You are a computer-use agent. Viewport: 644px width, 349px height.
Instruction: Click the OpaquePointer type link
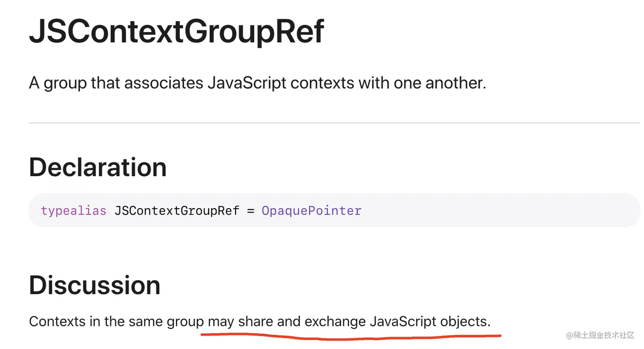coord(311,211)
